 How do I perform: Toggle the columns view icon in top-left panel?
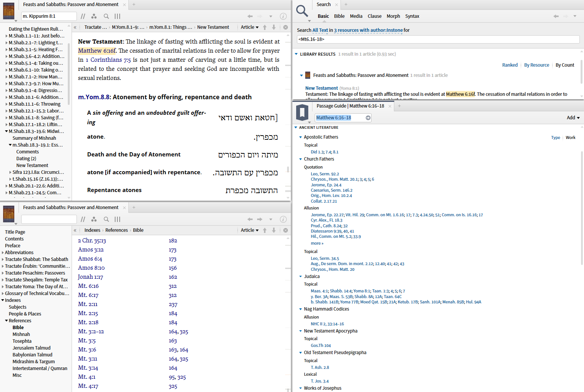[x=117, y=16]
